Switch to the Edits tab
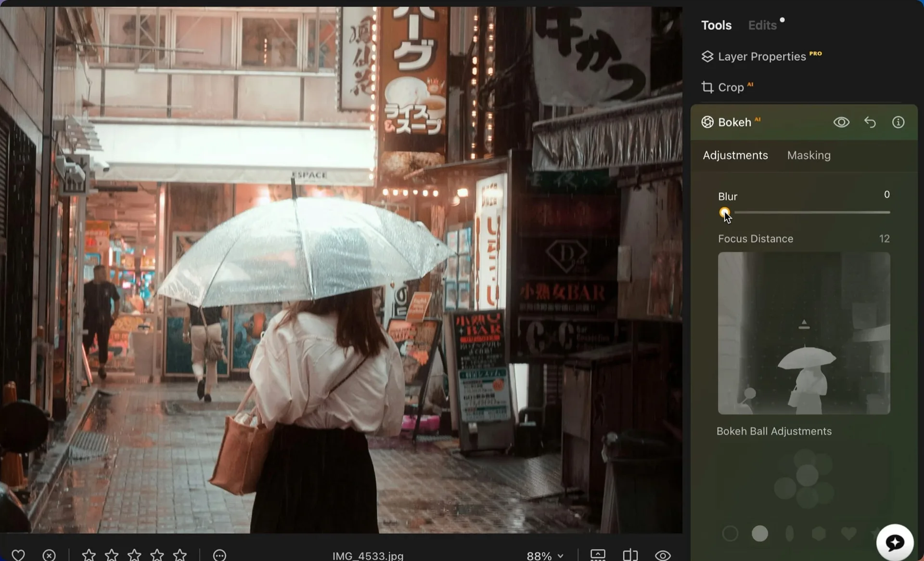This screenshot has width=924, height=561. [x=762, y=25]
